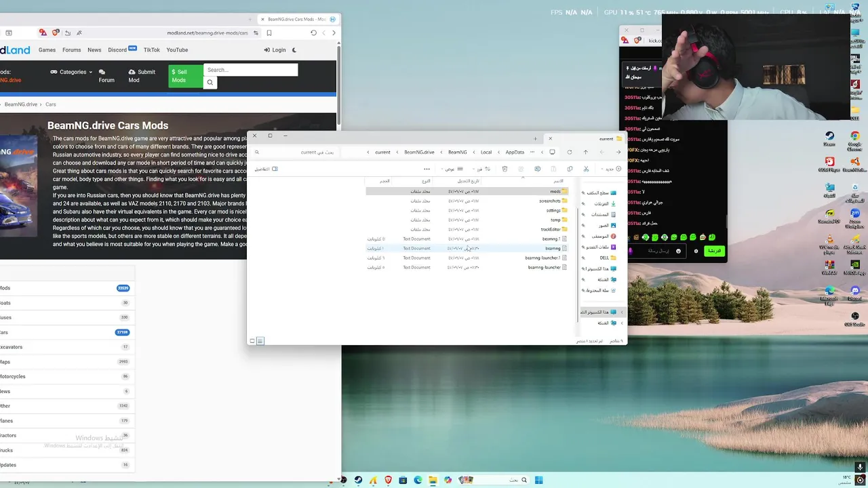Open the See more ellipsis in Explorer toolbar

tap(427, 169)
